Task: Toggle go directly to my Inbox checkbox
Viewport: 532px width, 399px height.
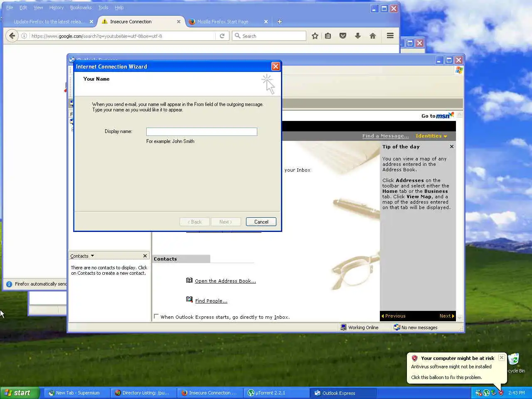Action: coord(156,316)
